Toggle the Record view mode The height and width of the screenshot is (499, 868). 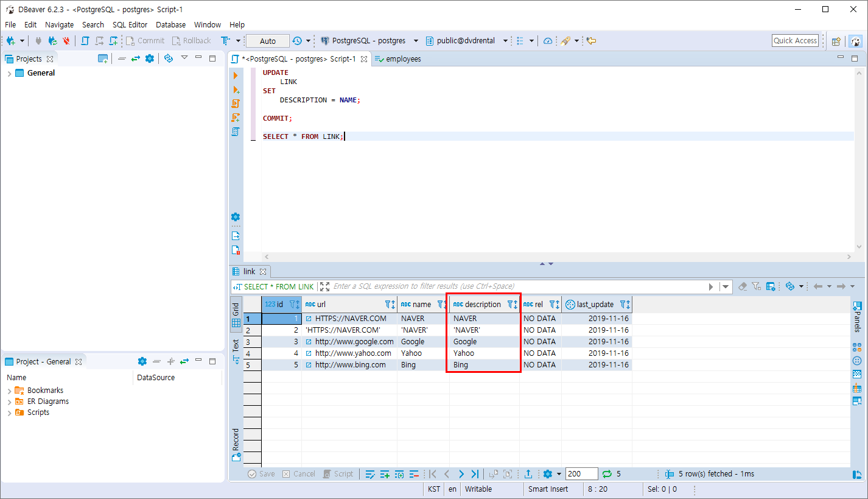pyautogui.click(x=236, y=444)
